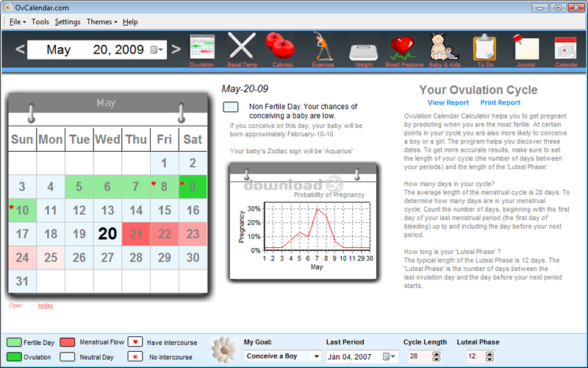
Task: Click the non-fertile day indicator box
Action: (x=231, y=107)
